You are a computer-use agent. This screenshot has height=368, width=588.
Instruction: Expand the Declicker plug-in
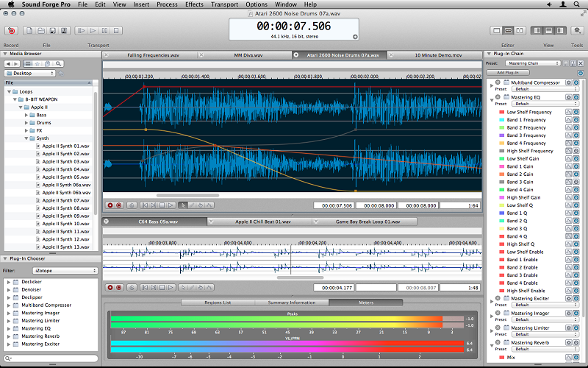9,282
